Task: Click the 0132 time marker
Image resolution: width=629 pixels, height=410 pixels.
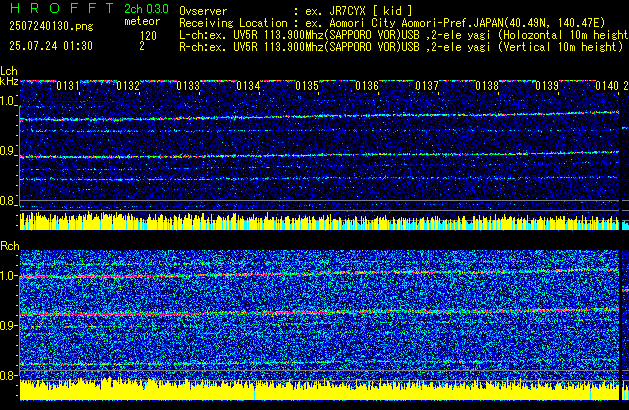Action: point(128,86)
